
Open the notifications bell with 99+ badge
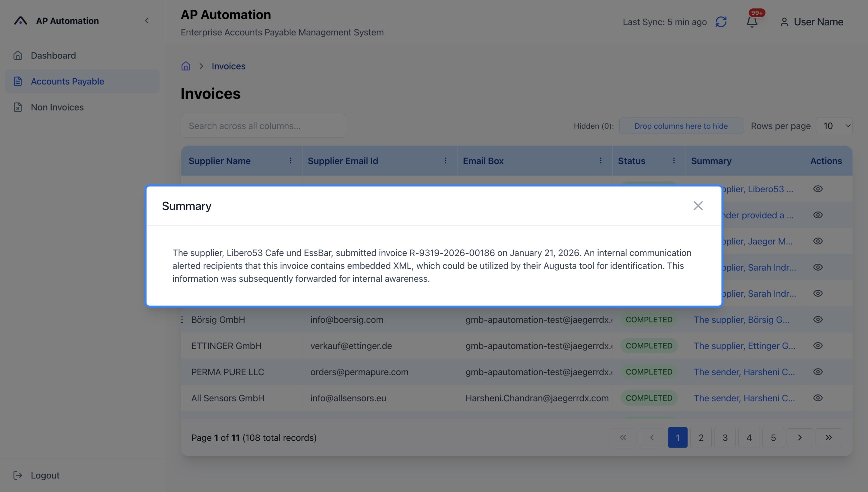[751, 22]
